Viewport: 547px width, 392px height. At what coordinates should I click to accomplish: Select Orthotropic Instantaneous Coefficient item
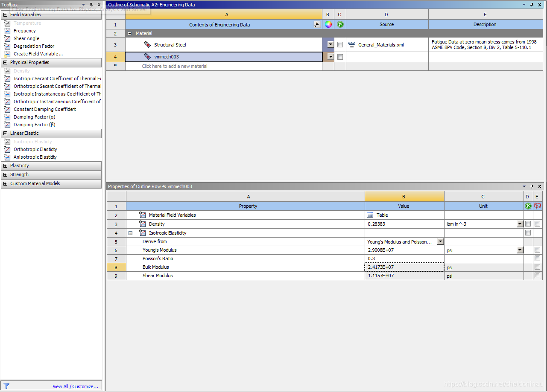coord(57,102)
